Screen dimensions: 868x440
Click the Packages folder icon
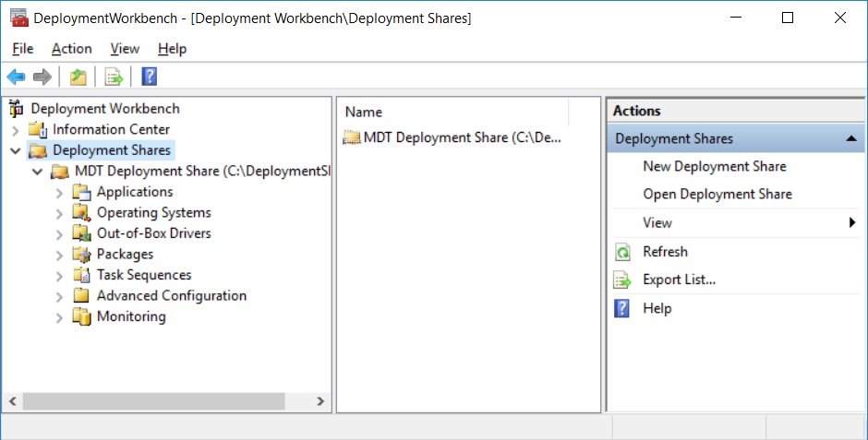click(82, 255)
